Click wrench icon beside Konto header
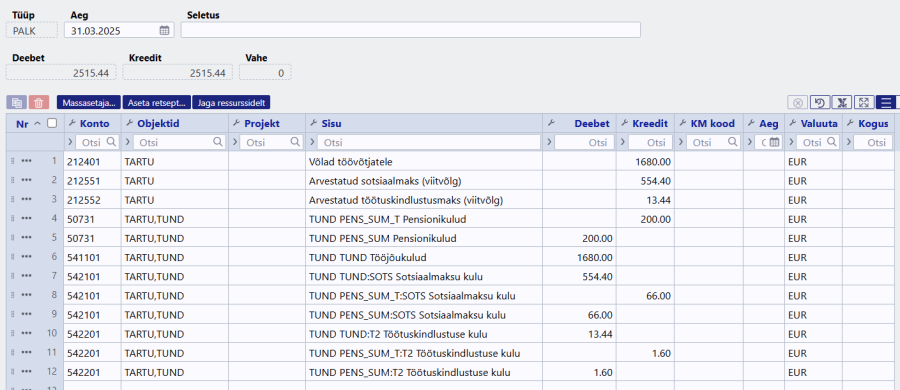Viewport: 900px width, 390px height. (x=72, y=123)
